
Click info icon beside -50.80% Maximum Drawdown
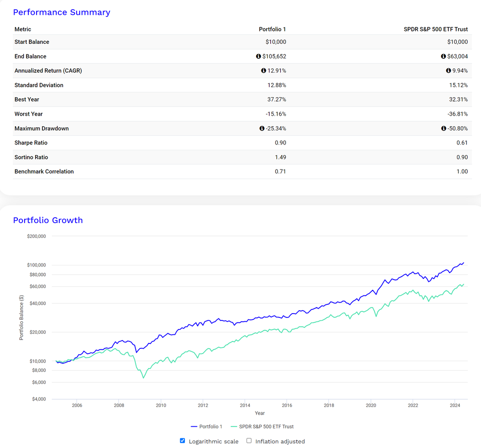[443, 128]
